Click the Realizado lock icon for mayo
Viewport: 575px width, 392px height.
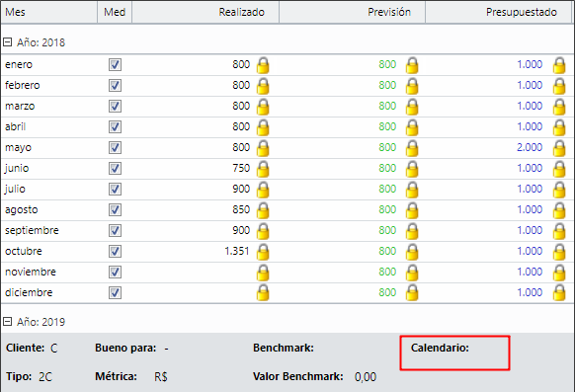coord(263,148)
